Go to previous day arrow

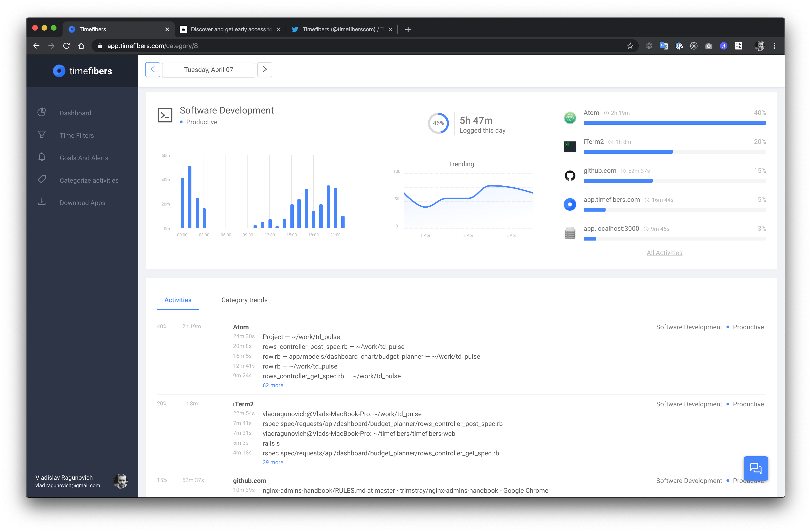pyautogui.click(x=152, y=70)
